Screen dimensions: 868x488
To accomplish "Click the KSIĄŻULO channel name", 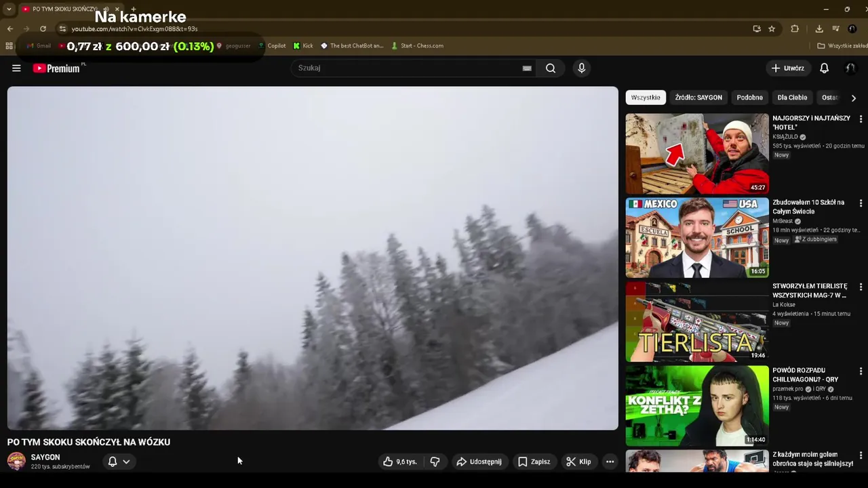I will click(x=785, y=137).
